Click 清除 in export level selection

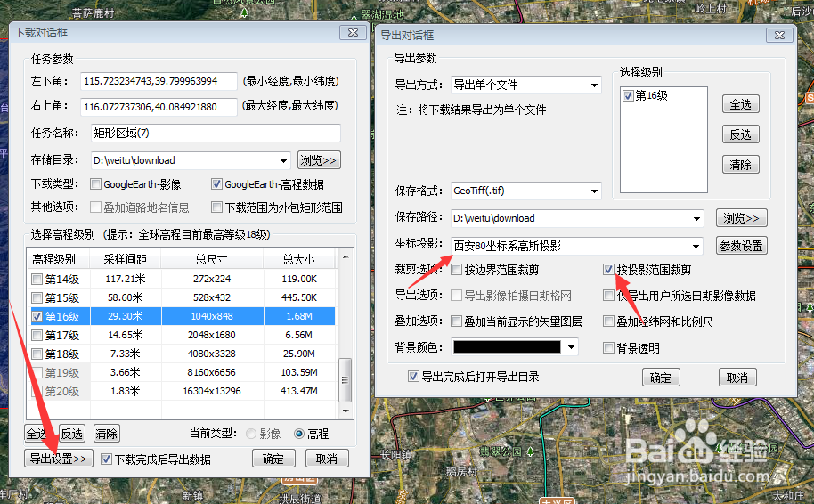(741, 165)
